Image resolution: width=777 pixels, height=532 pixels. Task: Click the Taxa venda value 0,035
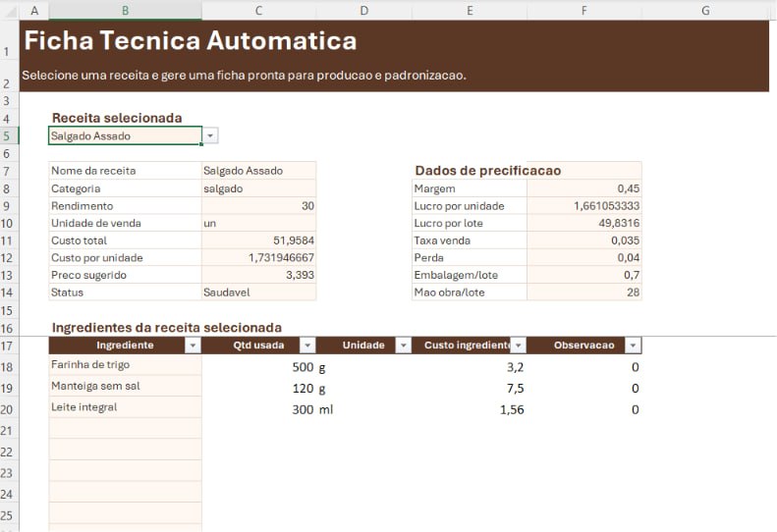584,240
